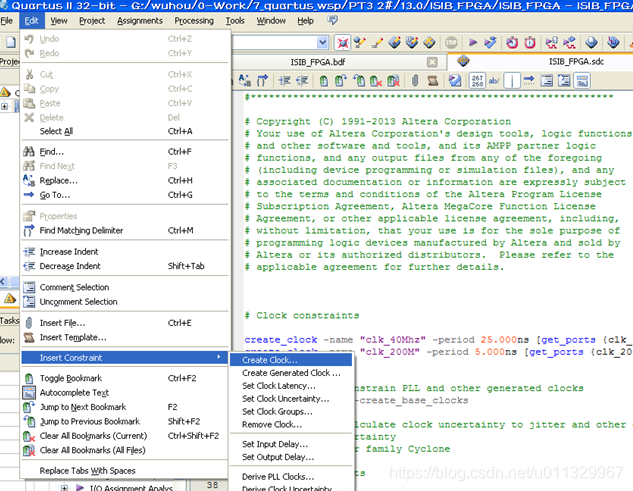Toggle the last highlighted editor toolbar button

[x=582, y=81]
